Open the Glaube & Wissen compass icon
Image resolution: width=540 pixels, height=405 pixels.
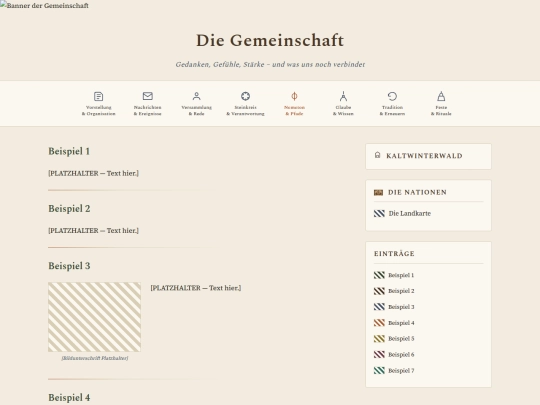343,96
